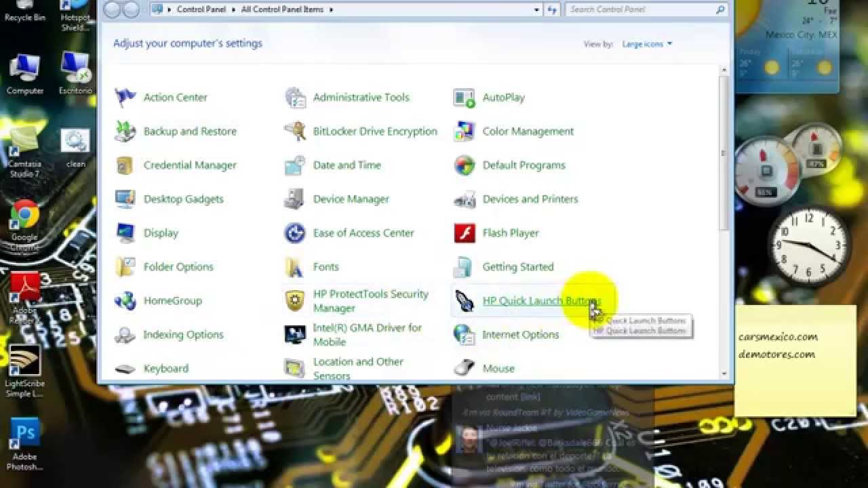Open Location and Other Sensors icon
This screenshot has width=868, height=488.
coord(295,369)
